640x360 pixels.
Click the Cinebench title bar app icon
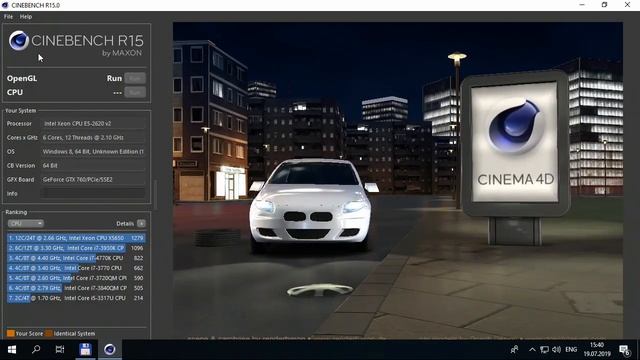click(5, 5)
